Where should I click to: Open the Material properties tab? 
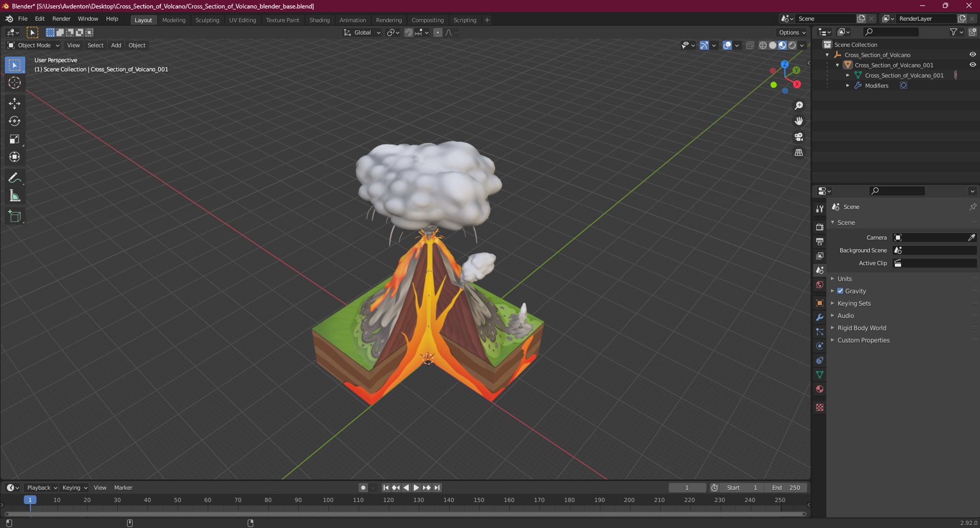coord(820,389)
